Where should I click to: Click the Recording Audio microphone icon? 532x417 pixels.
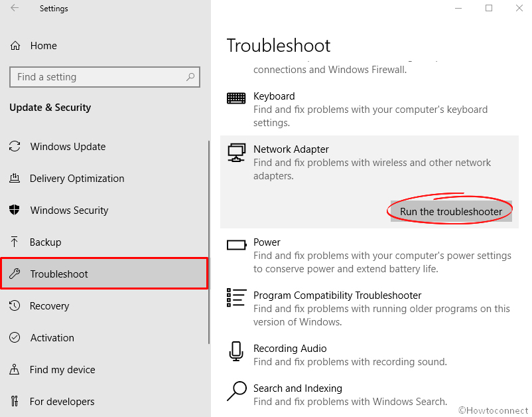pos(236,351)
